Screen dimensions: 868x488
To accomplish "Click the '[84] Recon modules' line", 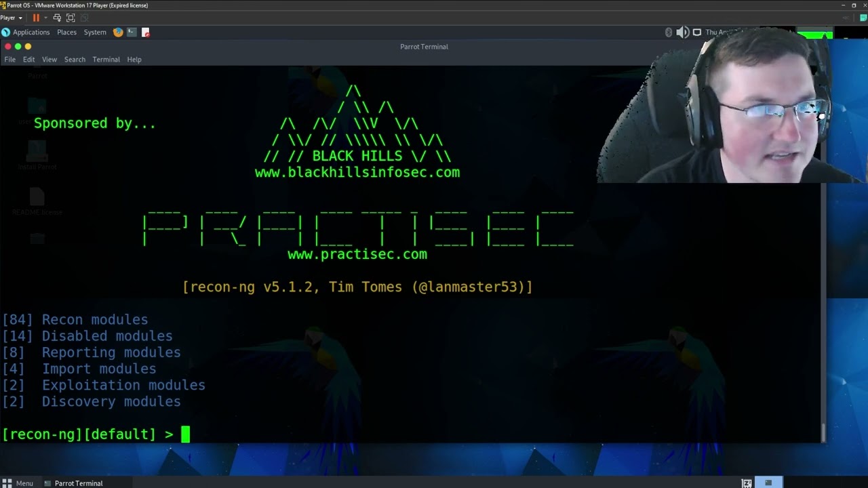I will click(x=75, y=320).
